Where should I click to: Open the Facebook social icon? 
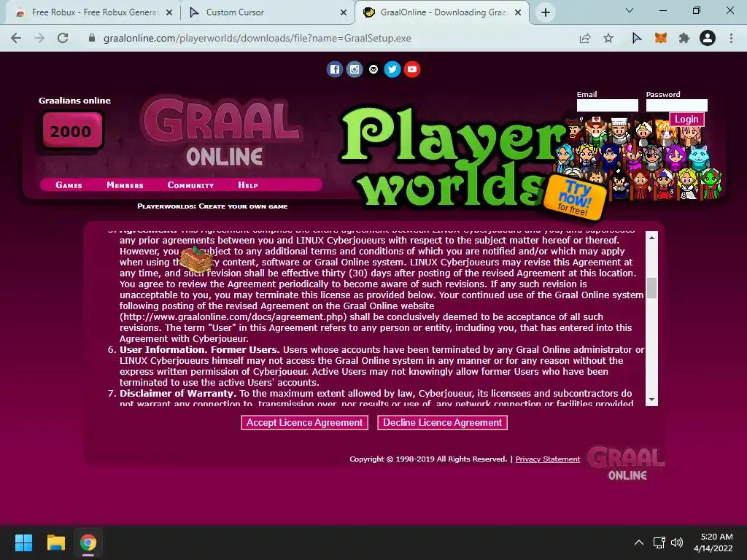(x=335, y=69)
